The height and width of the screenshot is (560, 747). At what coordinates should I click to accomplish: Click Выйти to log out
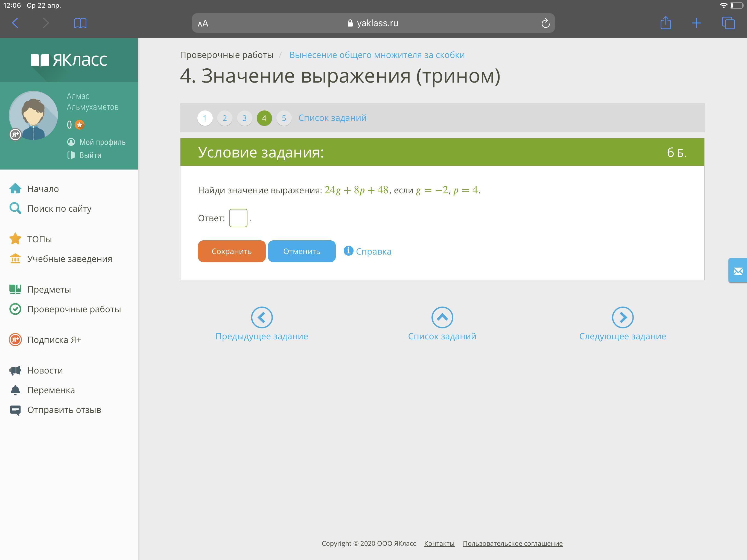point(90,155)
